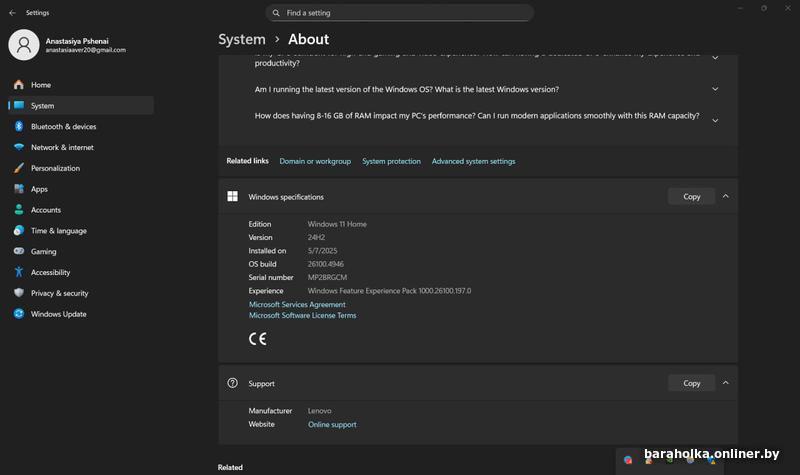Click the Installed on date 5/7/2025
800x475 pixels.
pyautogui.click(x=322, y=251)
